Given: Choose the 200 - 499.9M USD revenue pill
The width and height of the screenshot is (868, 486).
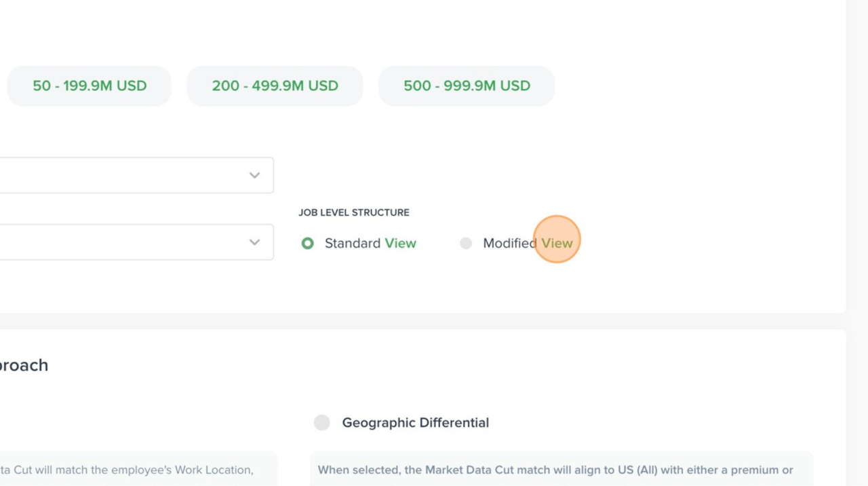Looking at the screenshot, I should click(x=275, y=86).
